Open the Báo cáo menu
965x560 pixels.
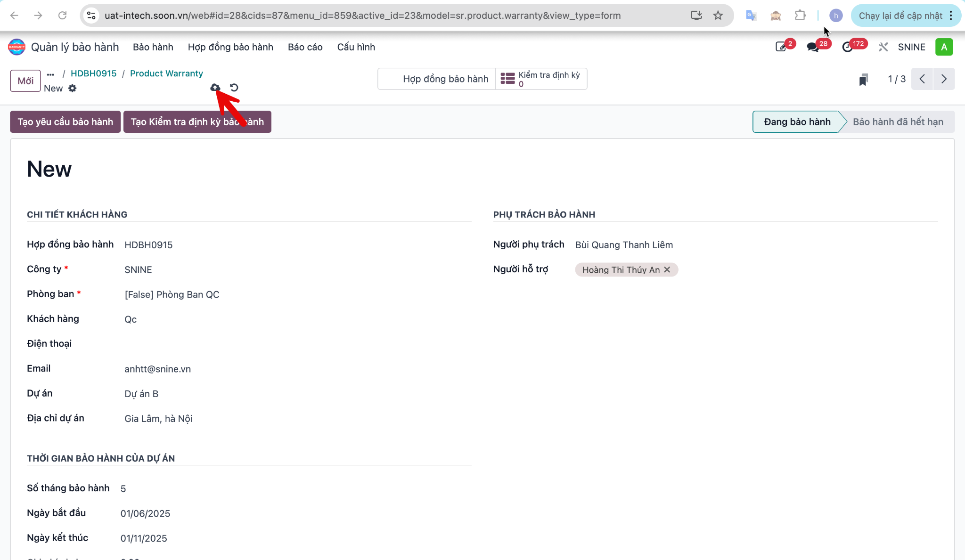coord(305,47)
